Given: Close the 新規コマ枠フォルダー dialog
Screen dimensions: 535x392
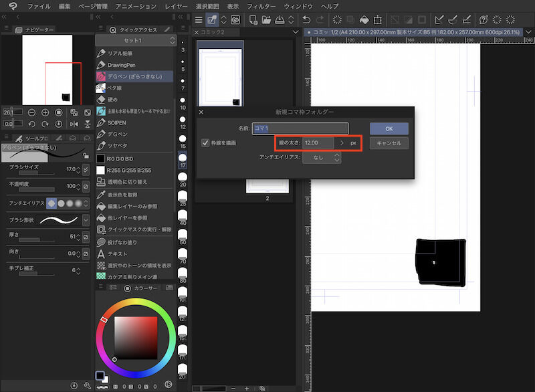Looking at the screenshot, I should (201, 112).
